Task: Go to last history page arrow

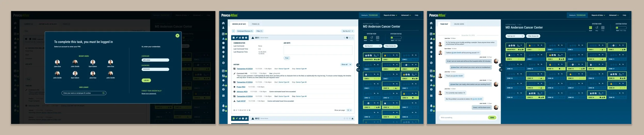Action: 250,110
